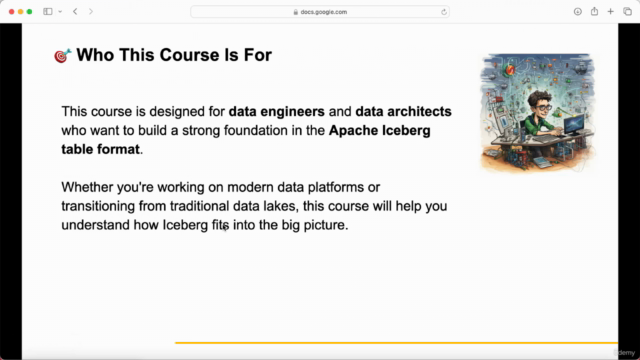Screen dimensions: 640x360
Task: Reload the page using the refresh icon
Action: point(444,12)
